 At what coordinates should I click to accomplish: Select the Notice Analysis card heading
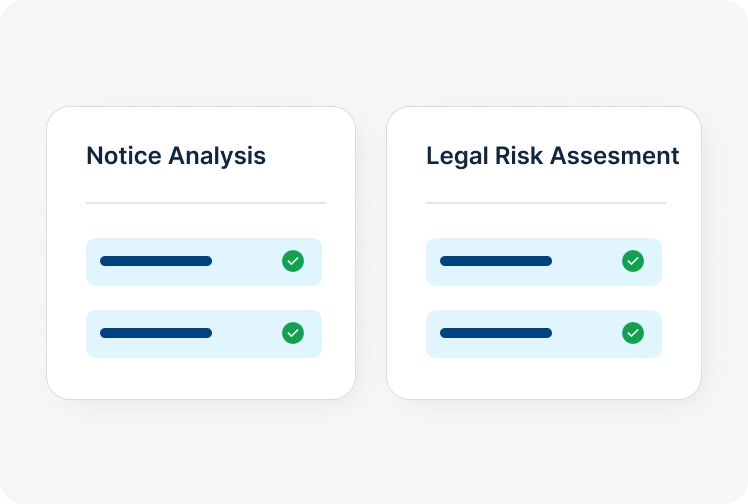176,156
